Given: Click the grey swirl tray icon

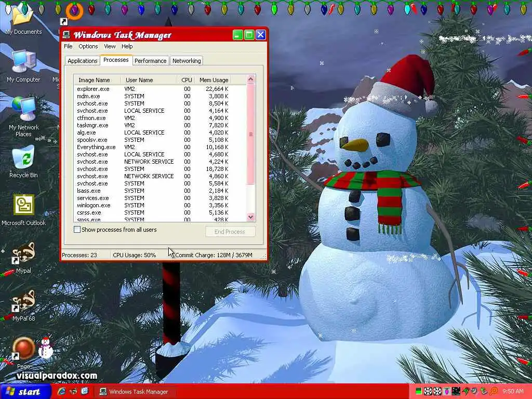Looking at the screenshot, I should tap(474, 391).
